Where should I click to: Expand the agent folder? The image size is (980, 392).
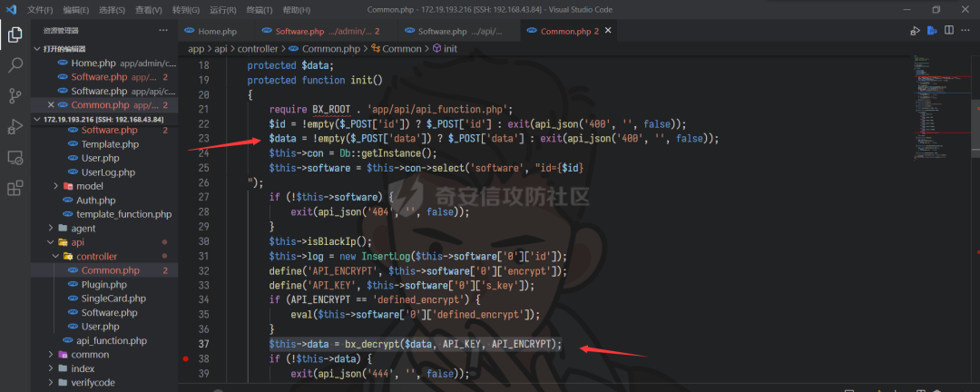(x=83, y=228)
